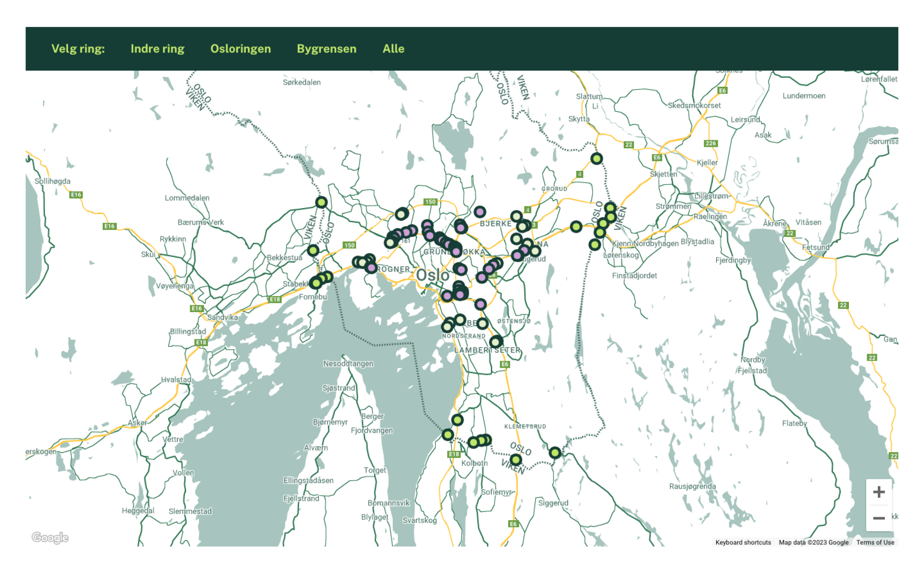Click pale marker above Nordstrand label
This screenshot has width=924, height=578.
460,320
